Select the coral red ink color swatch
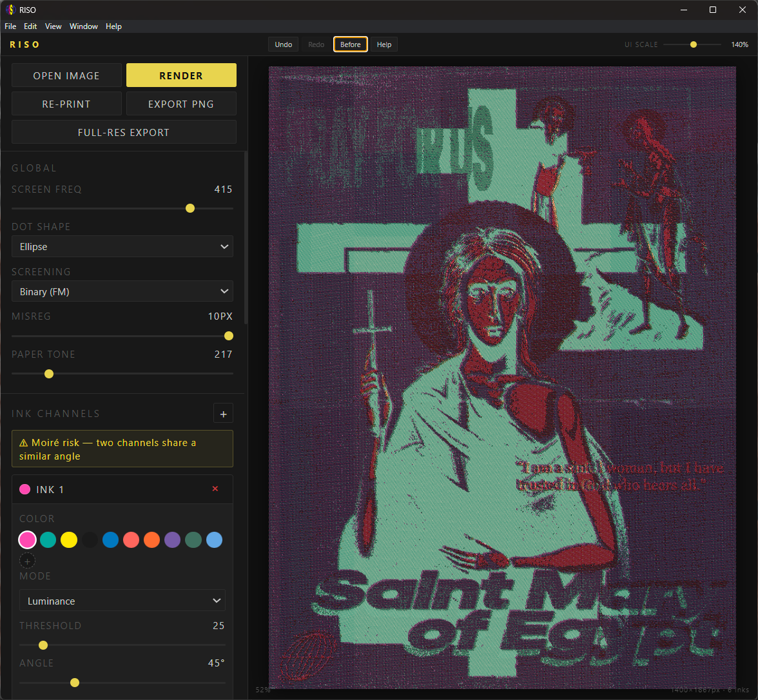Image resolution: width=758 pixels, height=700 pixels. point(131,540)
